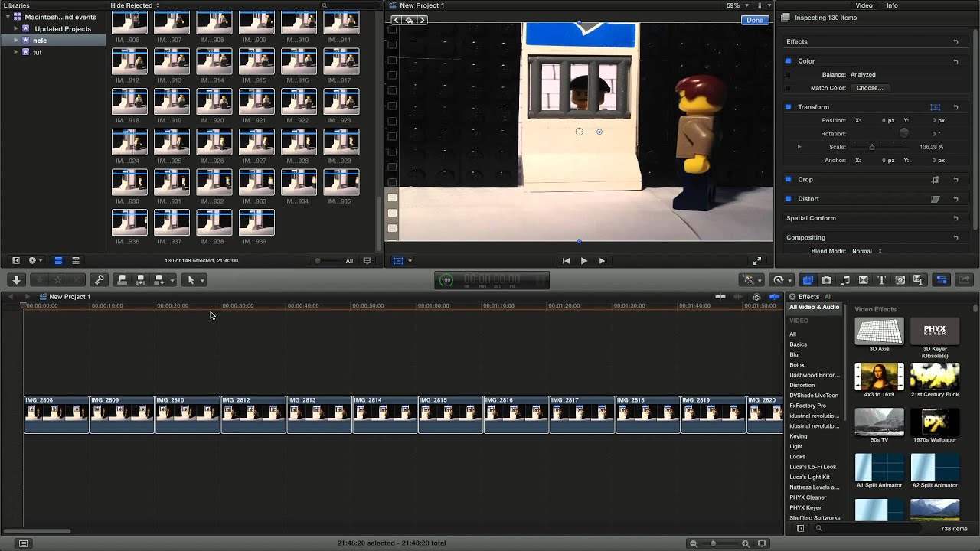Toggle the Match Color checkbox
Image resolution: width=980 pixels, height=551 pixels.
788,88
